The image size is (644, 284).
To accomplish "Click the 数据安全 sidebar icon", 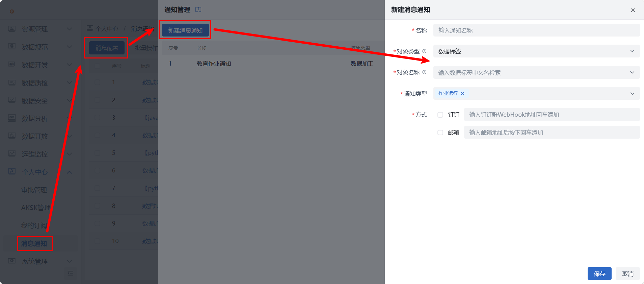I will 12,100.
